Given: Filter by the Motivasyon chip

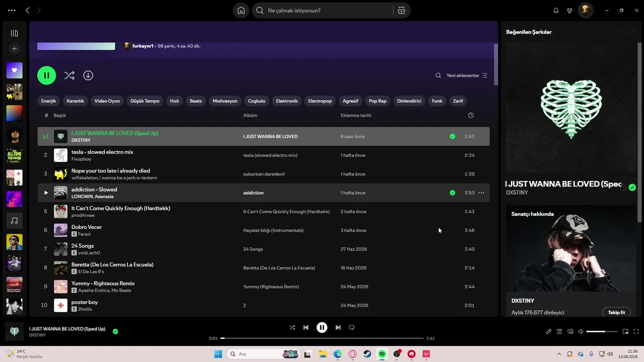Looking at the screenshot, I should tap(225, 101).
